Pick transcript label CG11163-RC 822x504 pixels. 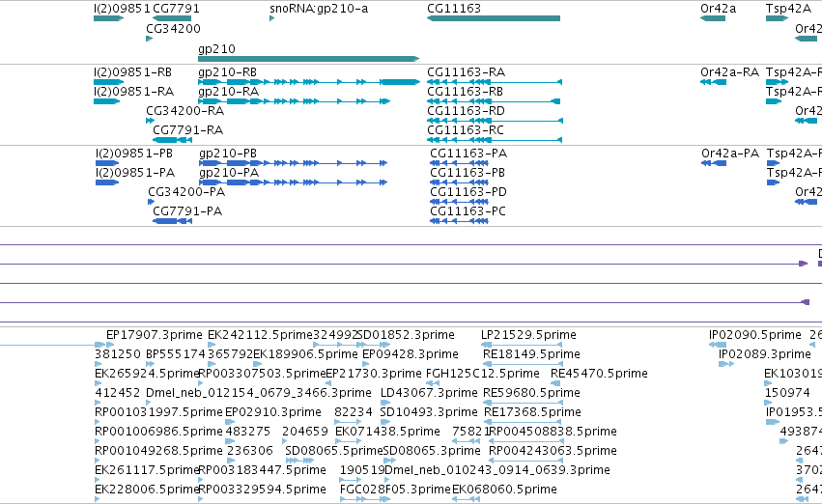466,130
